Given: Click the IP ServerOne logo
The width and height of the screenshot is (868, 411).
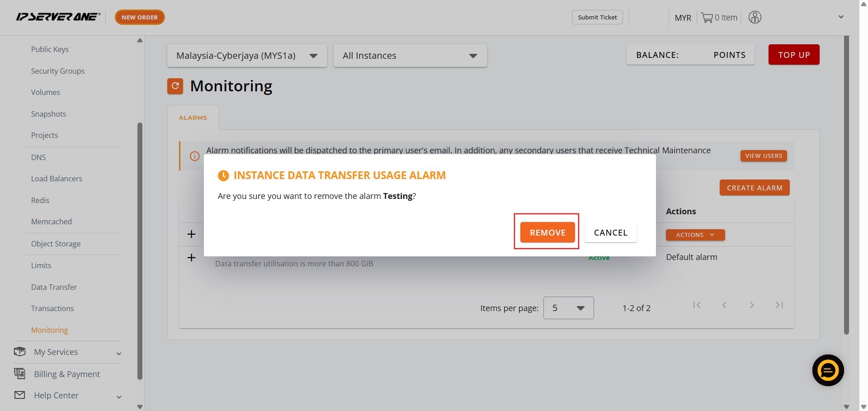Looking at the screenshot, I should [58, 17].
